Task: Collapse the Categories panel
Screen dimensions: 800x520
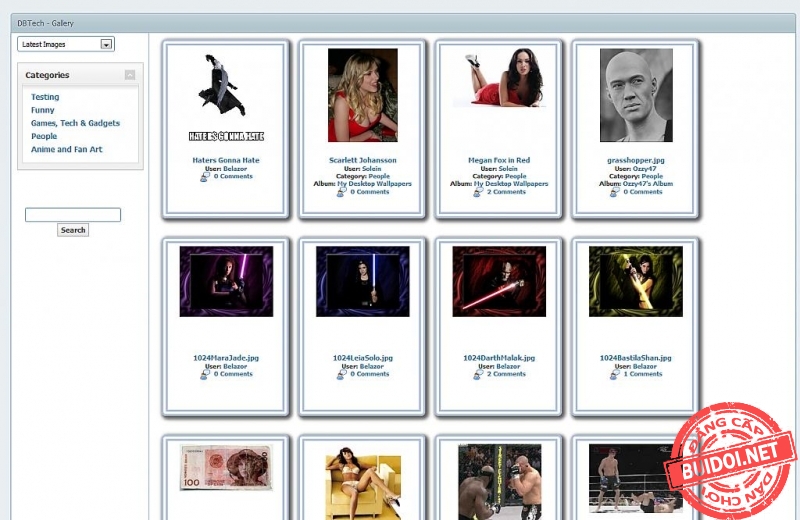Action: (x=130, y=75)
